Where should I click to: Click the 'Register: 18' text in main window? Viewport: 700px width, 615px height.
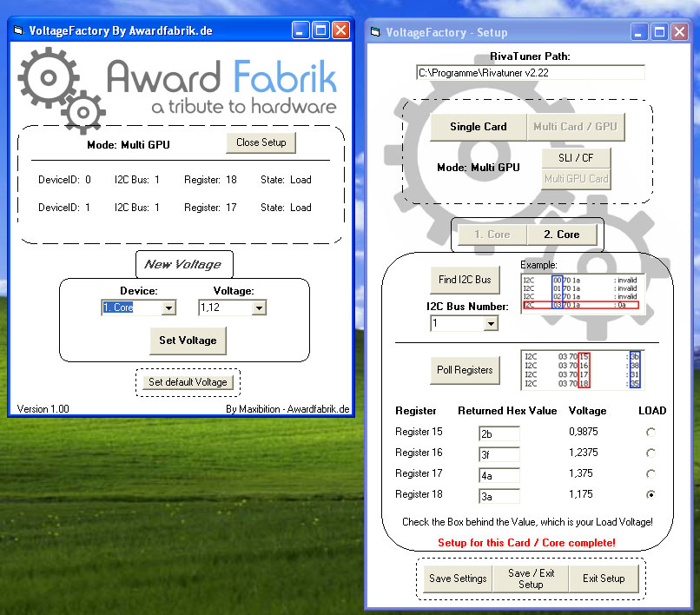[x=210, y=180]
